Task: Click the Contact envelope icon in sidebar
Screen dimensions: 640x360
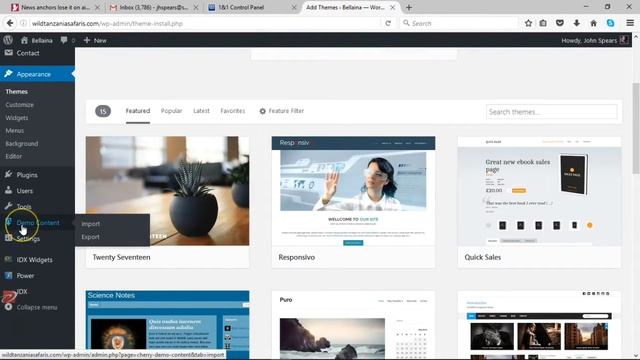Action: 9,53
